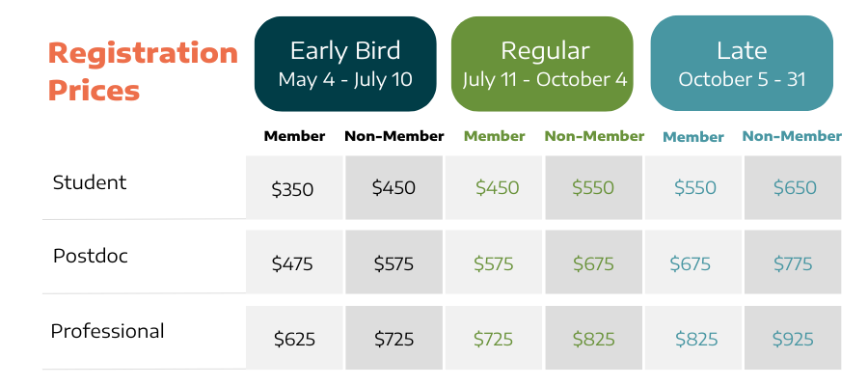Select the $775 Postdoc Late Non-Member price
The height and width of the screenshot is (386, 868).
(x=793, y=263)
